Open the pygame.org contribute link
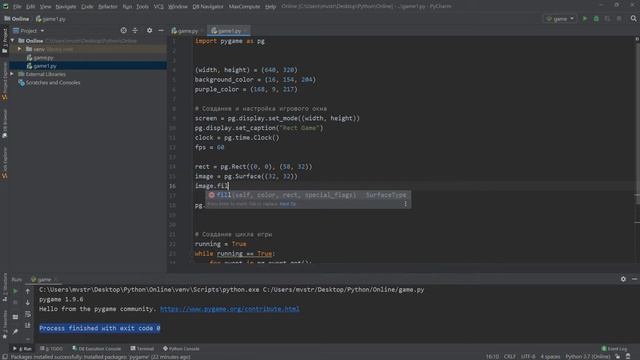 [x=229, y=309]
